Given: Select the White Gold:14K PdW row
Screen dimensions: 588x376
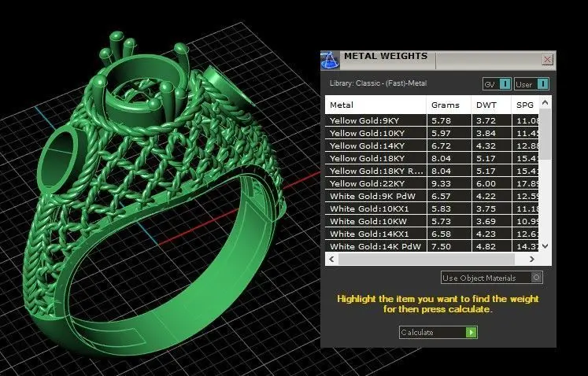Looking at the screenshot, I should (x=432, y=246).
